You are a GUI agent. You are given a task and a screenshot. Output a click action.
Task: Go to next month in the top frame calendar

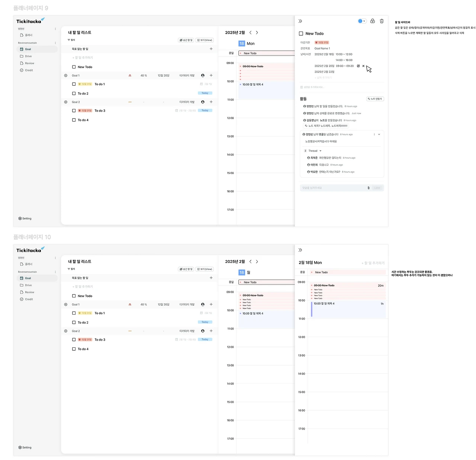[257, 33]
